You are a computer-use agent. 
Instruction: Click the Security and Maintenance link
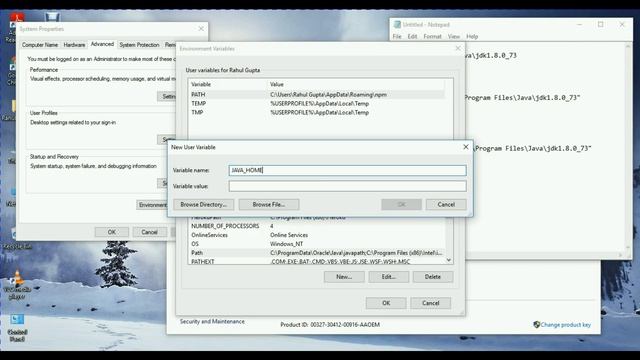coord(212,322)
